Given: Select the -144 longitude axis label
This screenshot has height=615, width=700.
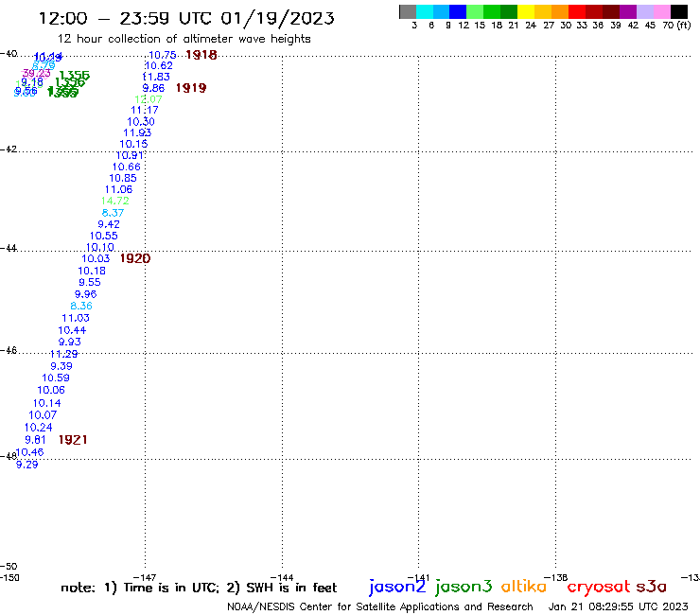Looking at the screenshot, I should pyautogui.click(x=282, y=577).
